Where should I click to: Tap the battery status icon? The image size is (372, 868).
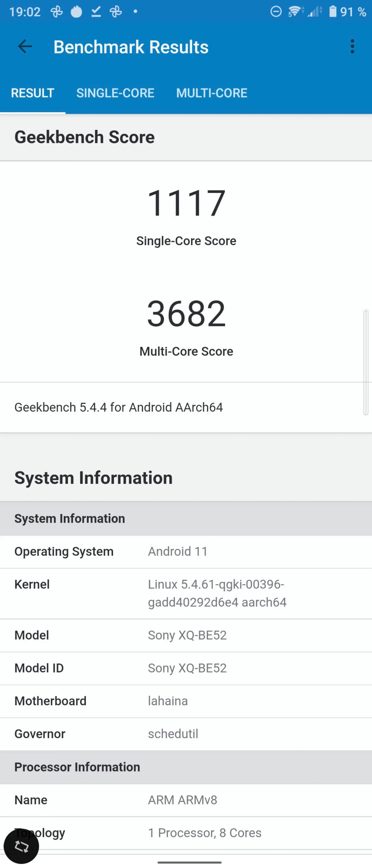[x=333, y=11]
